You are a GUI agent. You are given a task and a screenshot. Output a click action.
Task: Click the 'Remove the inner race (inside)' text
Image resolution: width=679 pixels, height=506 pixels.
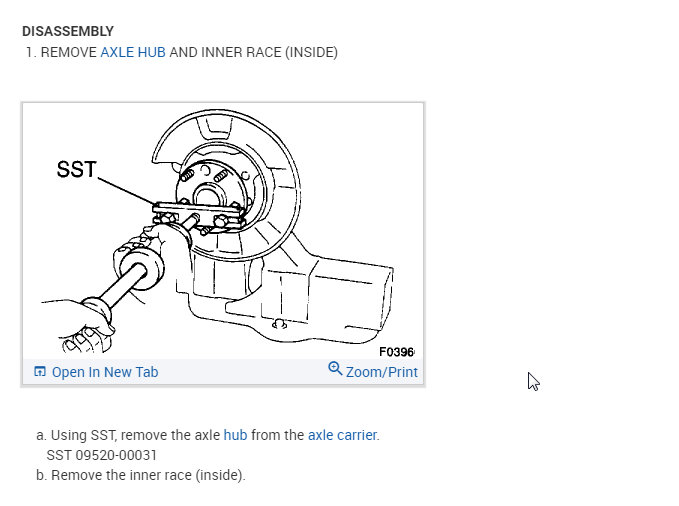tap(147, 475)
